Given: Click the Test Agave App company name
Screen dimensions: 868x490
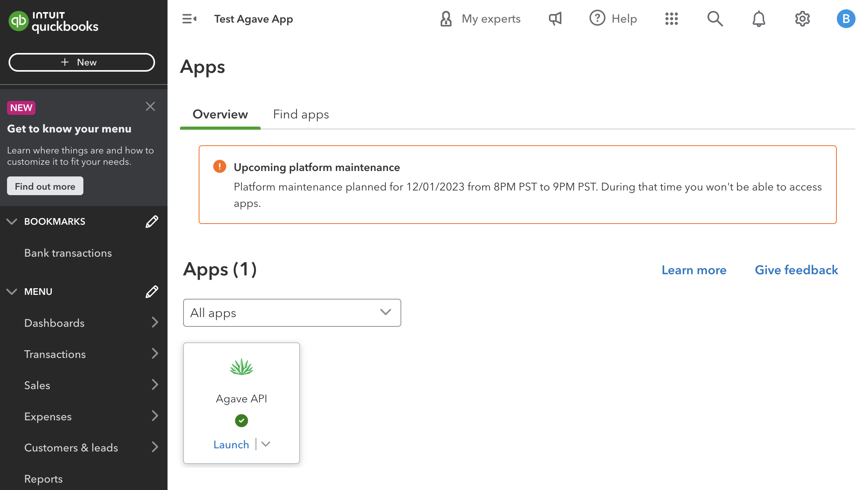Looking at the screenshot, I should click(254, 19).
